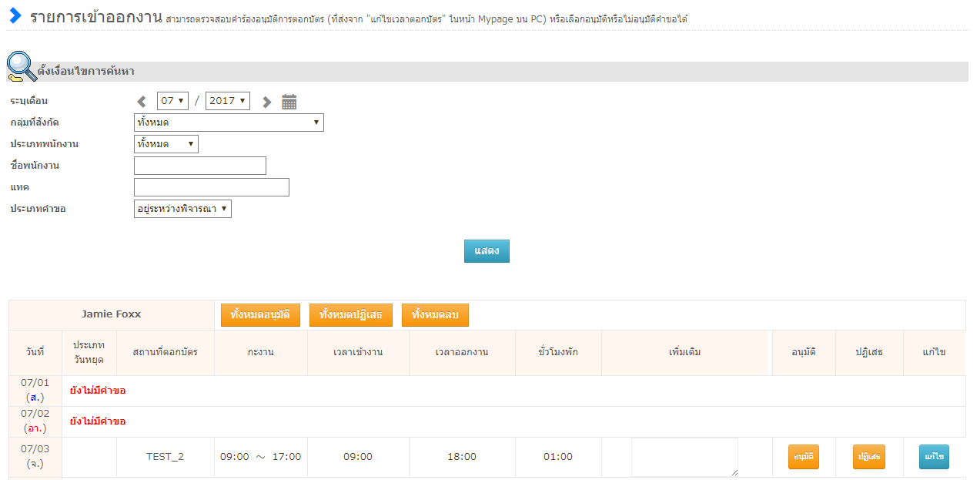Go to previous month arrow
The image size is (980, 480).
(x=142, y=102)
